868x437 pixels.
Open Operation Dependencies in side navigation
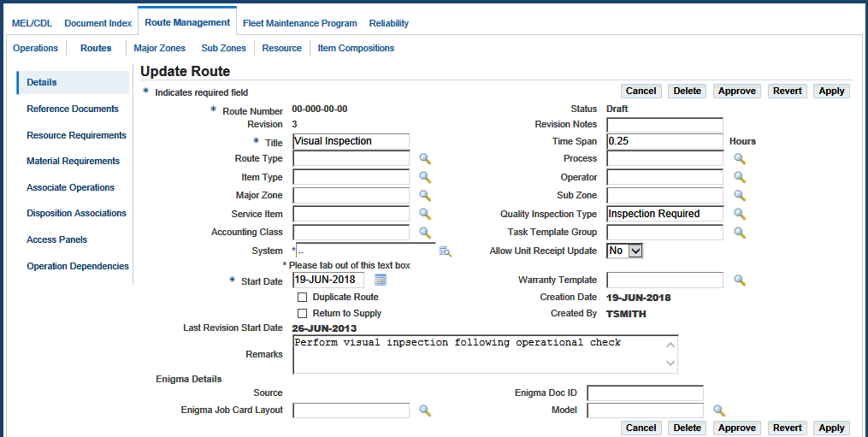(x=78, y=267)
